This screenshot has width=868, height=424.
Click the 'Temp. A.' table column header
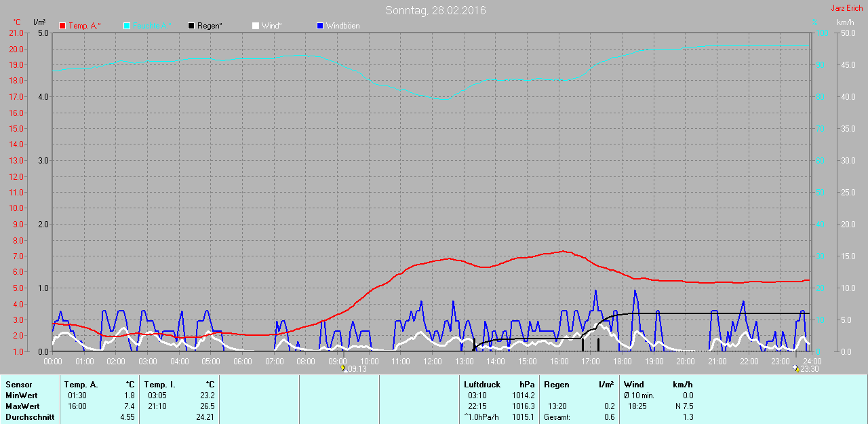83,385
